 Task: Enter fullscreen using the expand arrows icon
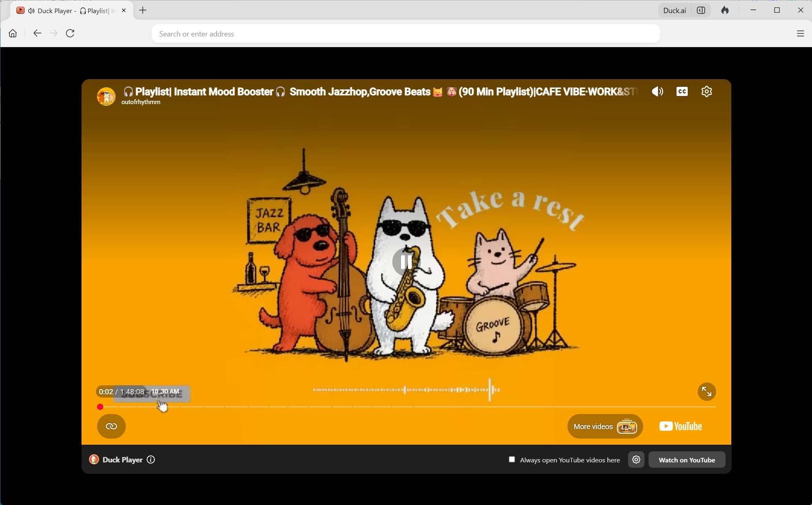click(707, 392)
